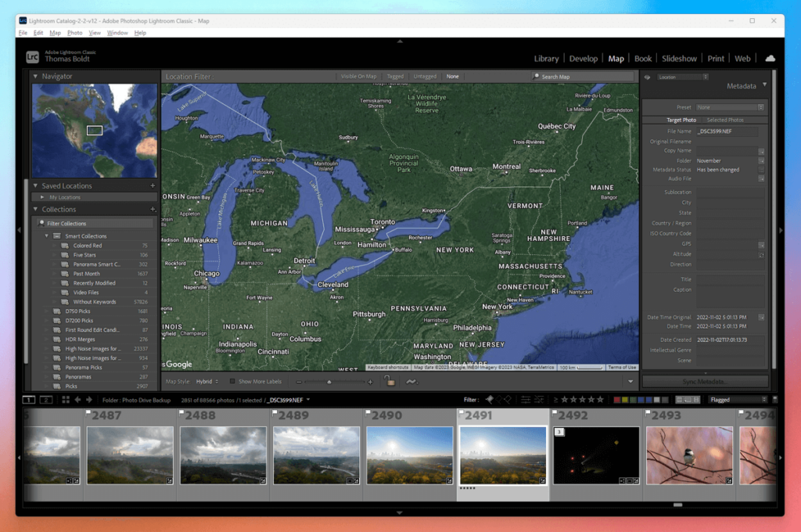Select filmstrip thumbnail 2493 with the bird

(689, 455)
